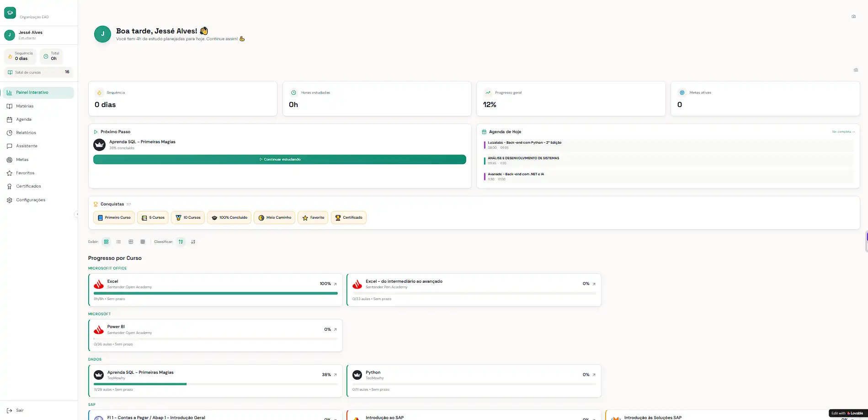Sort courses in descending order

193,242
